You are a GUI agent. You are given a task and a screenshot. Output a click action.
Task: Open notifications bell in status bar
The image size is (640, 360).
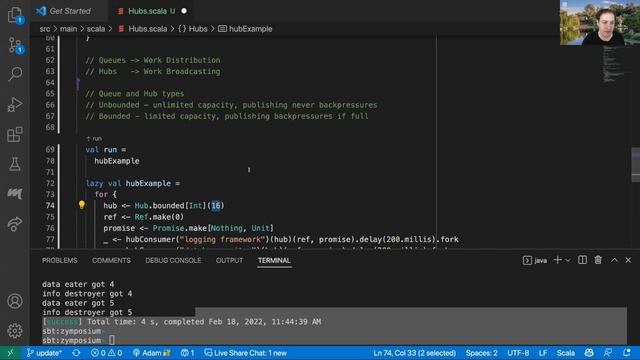tap(627, 353)
